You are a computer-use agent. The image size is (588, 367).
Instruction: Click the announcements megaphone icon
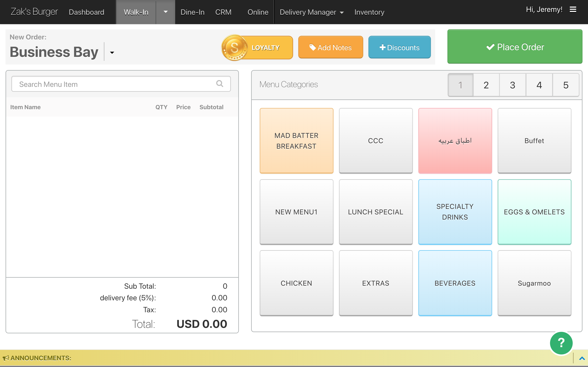pos(6,358)
